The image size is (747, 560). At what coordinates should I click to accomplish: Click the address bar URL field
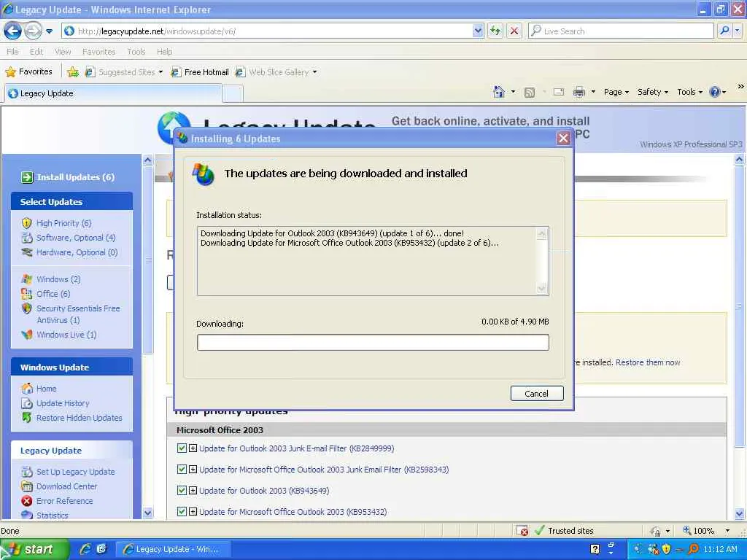[274, 31]
